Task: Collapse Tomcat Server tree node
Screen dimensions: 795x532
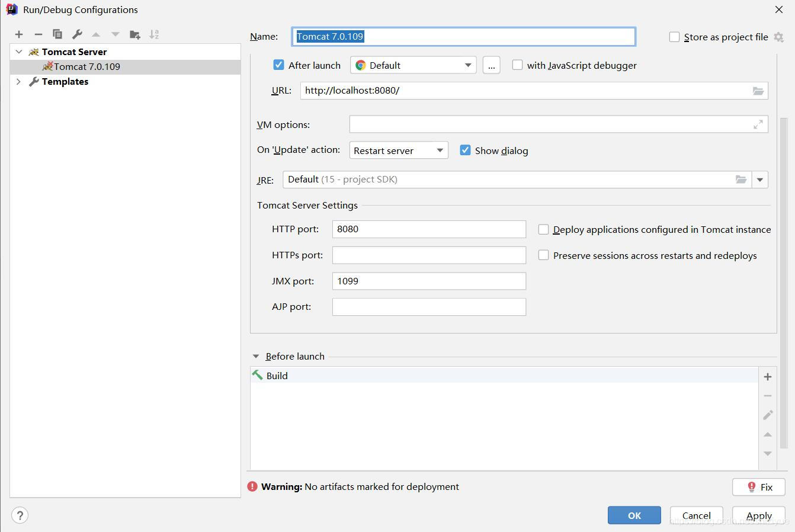Action: [x=19, y=52]
